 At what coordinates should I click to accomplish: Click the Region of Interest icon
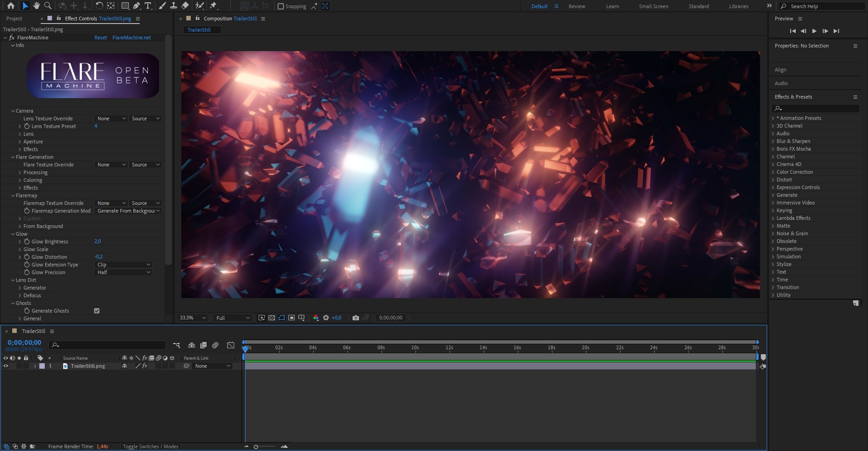pyautogui.click(x=292, y=318)
